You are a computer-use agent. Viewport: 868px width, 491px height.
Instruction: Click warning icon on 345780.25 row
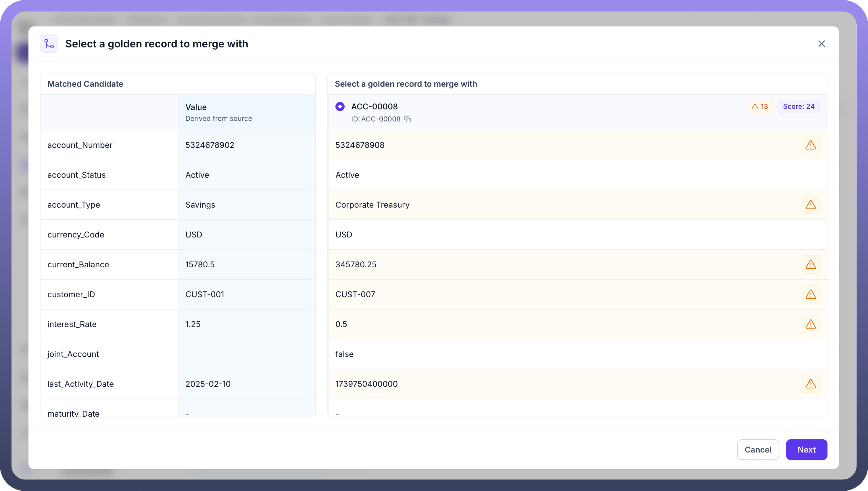click(x=811, y=264)
